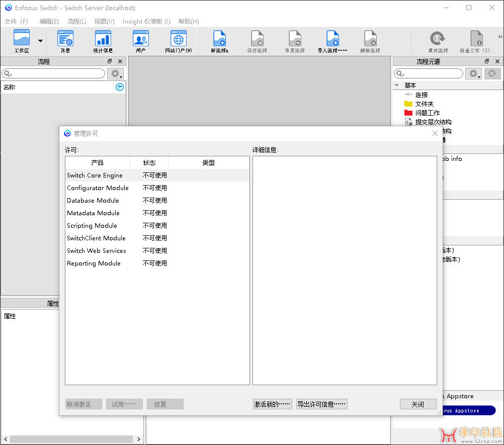Click the 删除流程 delete flow icon

tap(370, 41)
